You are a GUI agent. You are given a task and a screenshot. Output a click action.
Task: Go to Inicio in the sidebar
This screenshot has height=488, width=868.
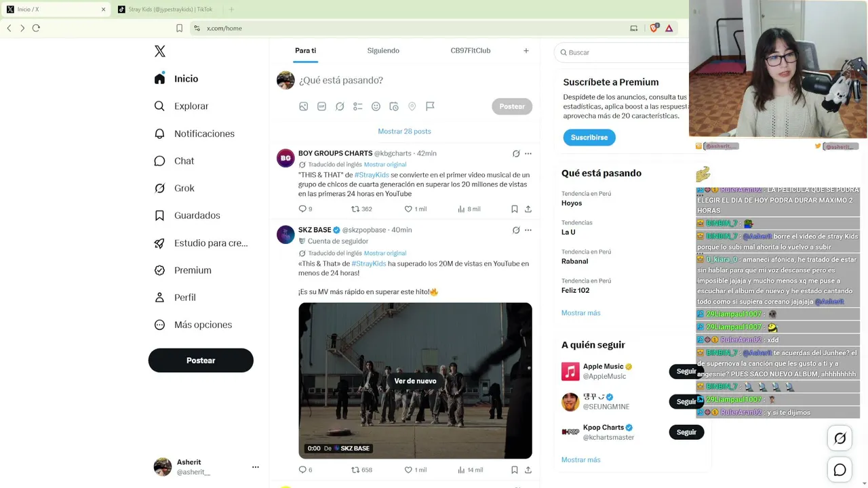click(x=176, y=79)
